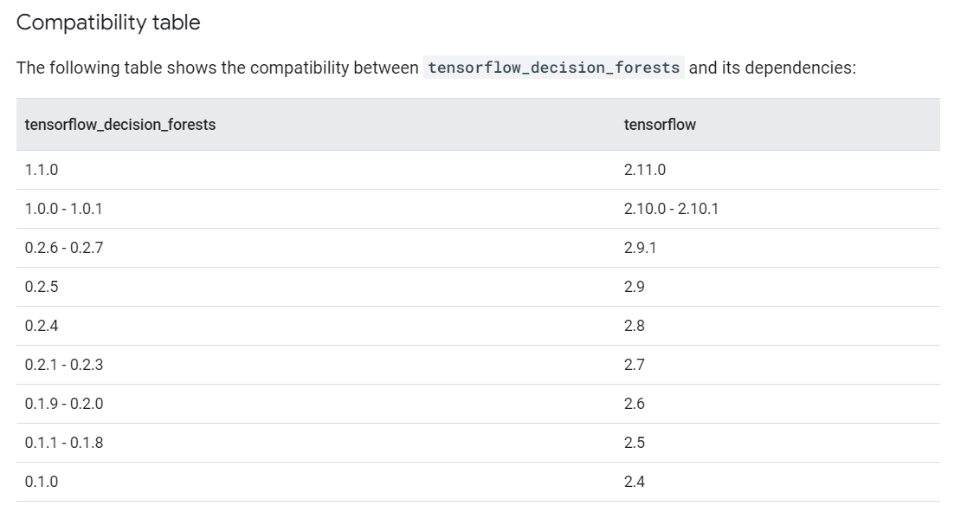
Task: Select the 1.1.0 version cell
Action: coord(42,170)
